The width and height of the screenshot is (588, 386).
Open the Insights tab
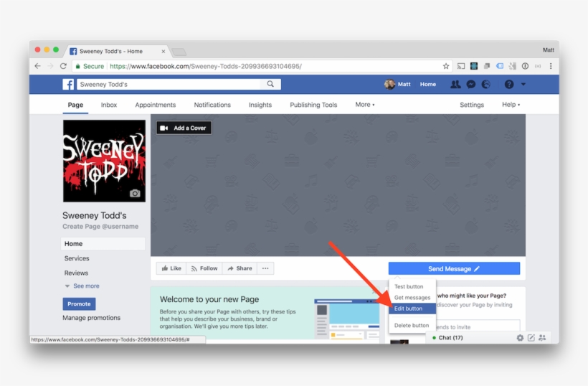point(260,105)
